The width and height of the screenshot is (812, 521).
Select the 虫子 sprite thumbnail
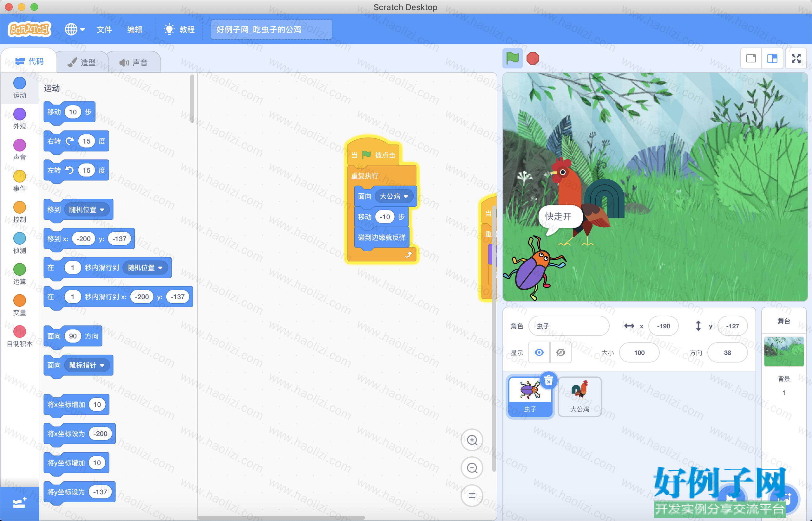click(x=530, y=396)
